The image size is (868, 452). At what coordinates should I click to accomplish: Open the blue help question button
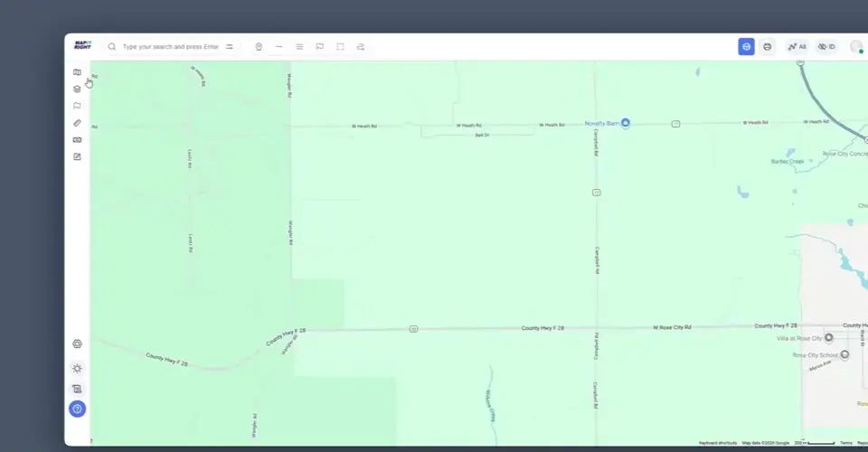pos(77,409)
